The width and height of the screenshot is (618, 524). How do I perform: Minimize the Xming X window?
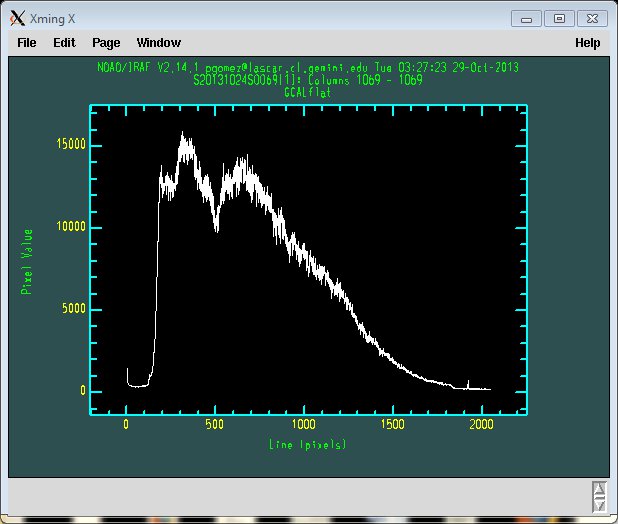click(x=527, y=19)
